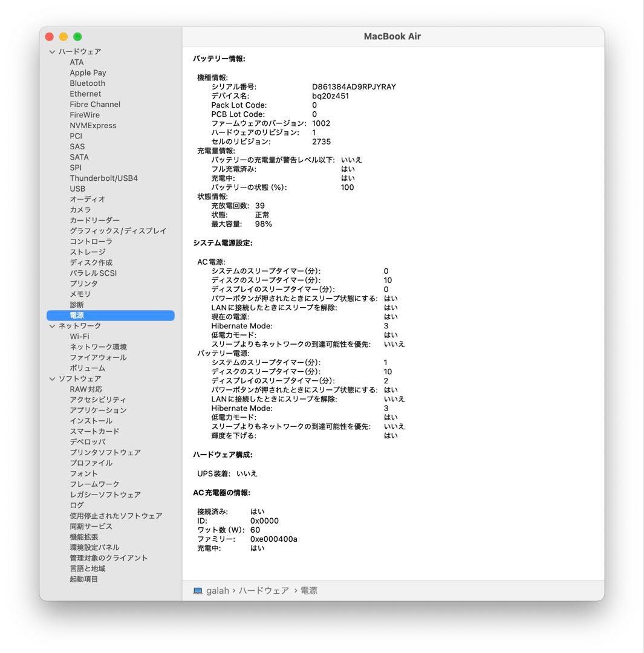Select SATA in the sidebar
This screenshot has height=653, width=644.
79,157
